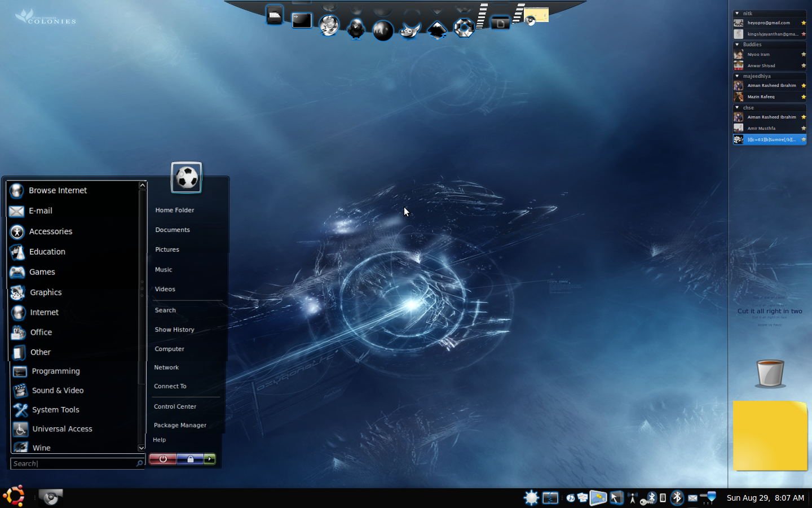Launch GIMP from the top dock
This screenshot has width=812, height=508.
pos(410,30)
